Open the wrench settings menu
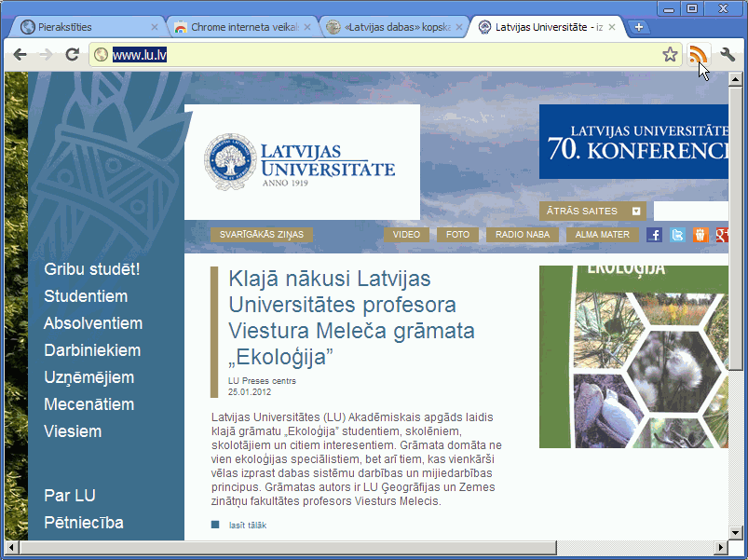 pyautogui.click(x=728, y=55)
